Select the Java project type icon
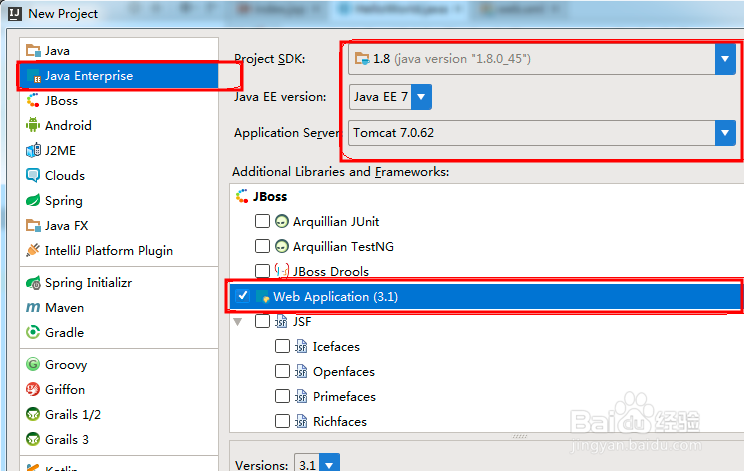 tap(33, 50)
